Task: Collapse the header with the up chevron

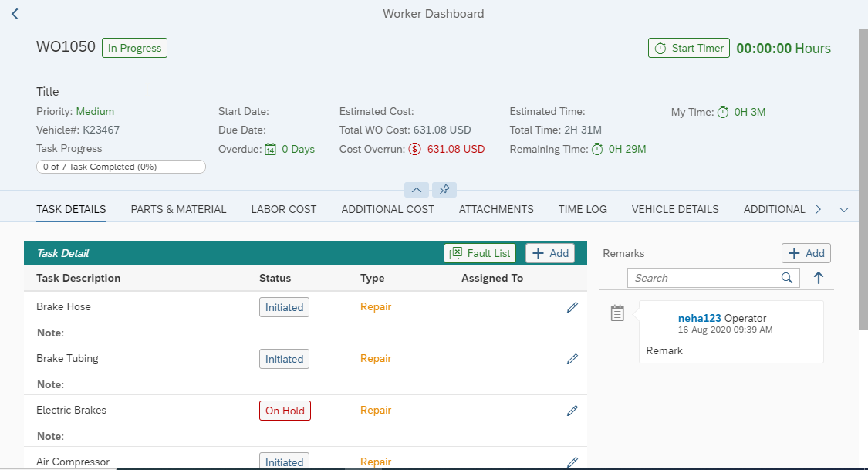Action: click(417, 190)
